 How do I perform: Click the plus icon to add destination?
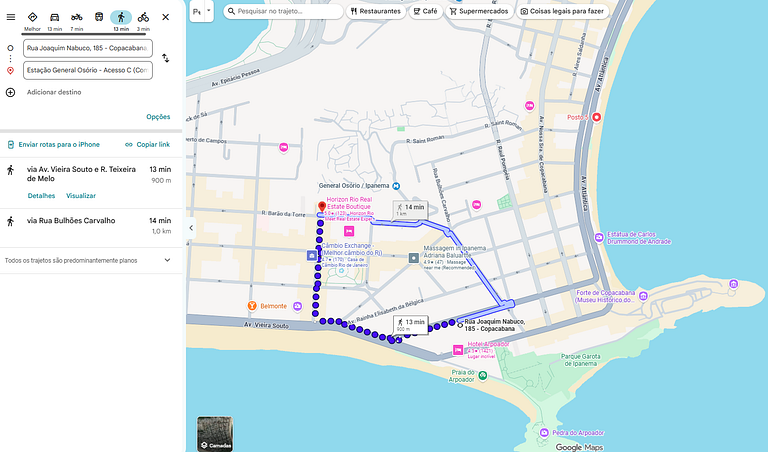(10, 92)
